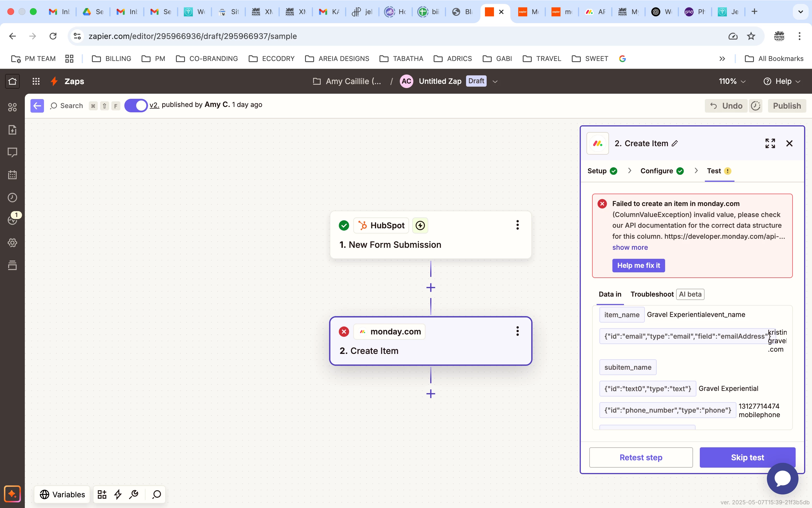
Task: Open HubSpot step three-dot menu
Action: 517,225
